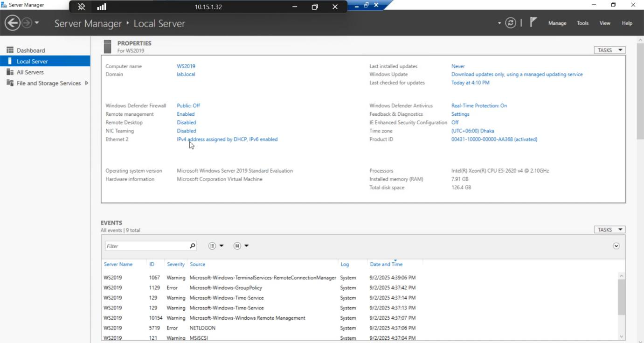The image size is (644, 343).
Task: Refresh Server Manager with the refresh icon
Action: (511, 23)
